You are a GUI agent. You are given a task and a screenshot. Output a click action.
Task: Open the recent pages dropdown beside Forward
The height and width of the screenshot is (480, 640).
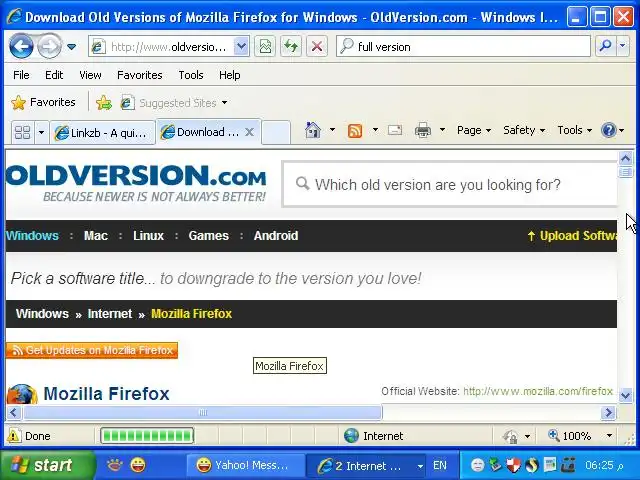click(x=71, y=47)
